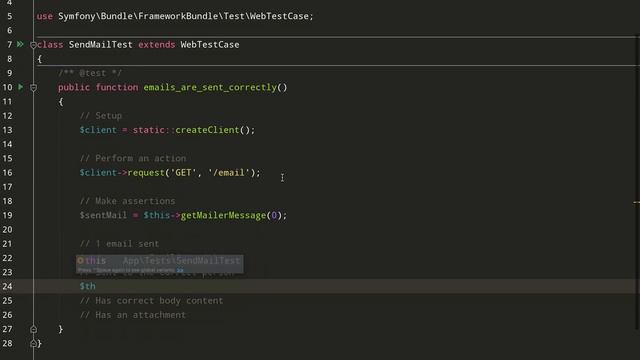Click 'WebTestCase' in the class declaration
This screenshot has height=360, width=640.
[210, 44]
